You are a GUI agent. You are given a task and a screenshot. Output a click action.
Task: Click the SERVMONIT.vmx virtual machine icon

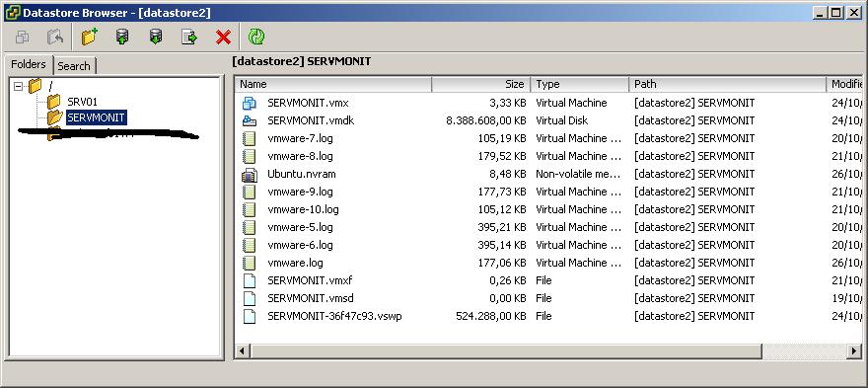250,103
